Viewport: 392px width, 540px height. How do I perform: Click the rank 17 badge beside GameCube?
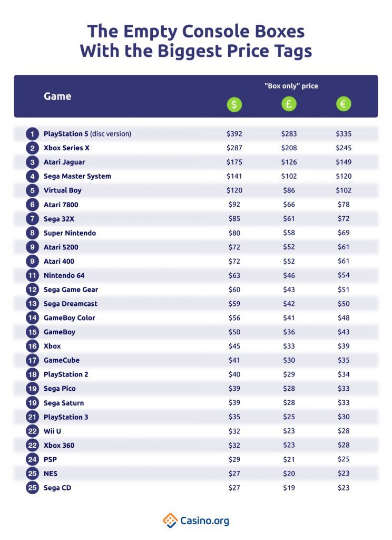click(32, 360)
